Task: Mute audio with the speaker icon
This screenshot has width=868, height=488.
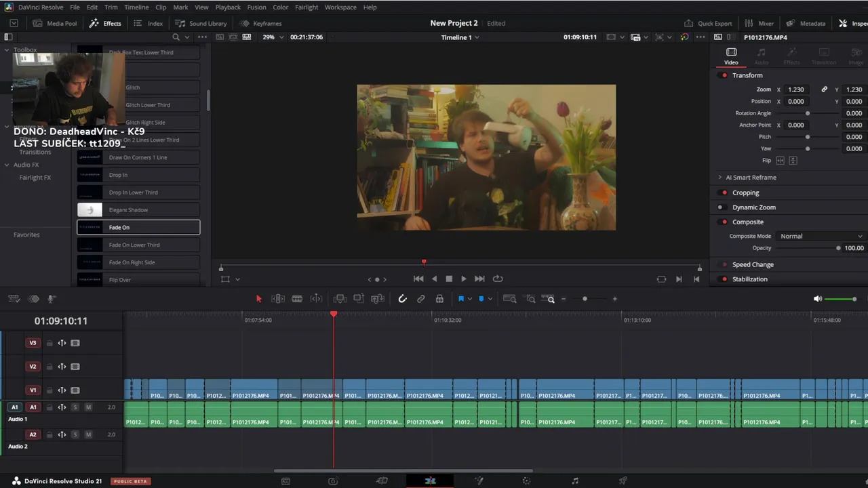Action: click(818, 299)
